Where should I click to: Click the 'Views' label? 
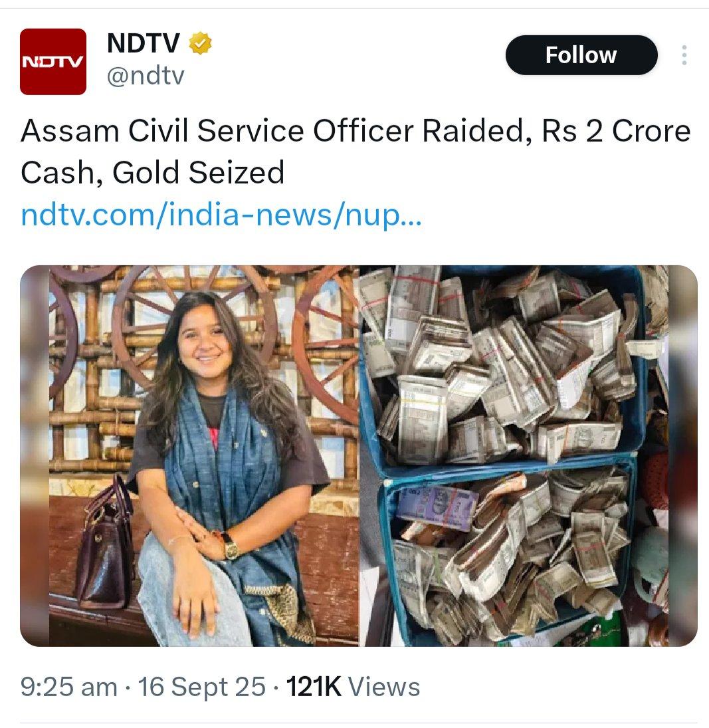click(x=383, y=687)
